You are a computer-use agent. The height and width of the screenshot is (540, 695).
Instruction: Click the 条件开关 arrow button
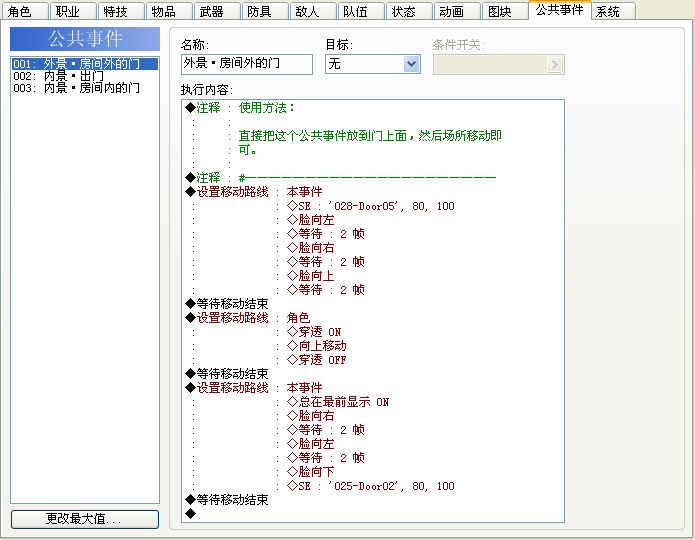[x=554, y=64]
